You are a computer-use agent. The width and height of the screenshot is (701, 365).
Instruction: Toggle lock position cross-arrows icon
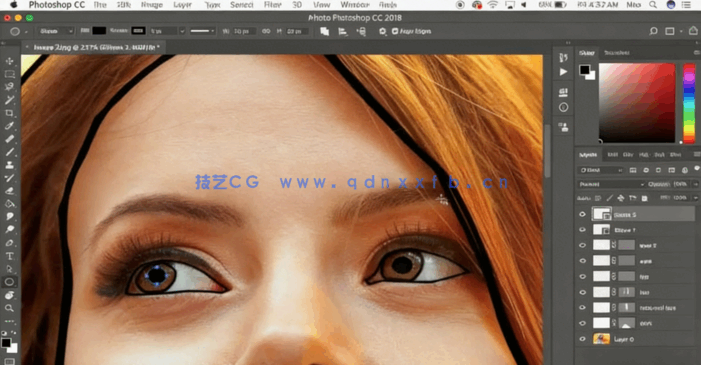[x=621, y=198]
